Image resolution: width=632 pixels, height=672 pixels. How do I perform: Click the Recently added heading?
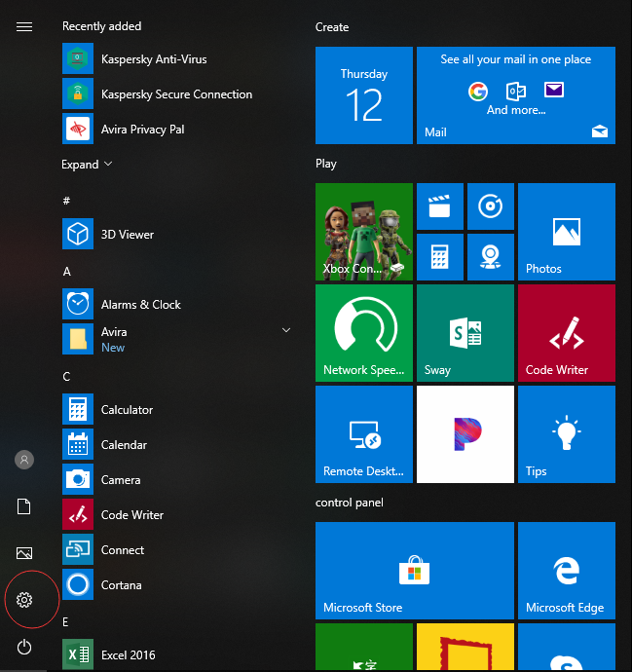[x=102, y=26]
